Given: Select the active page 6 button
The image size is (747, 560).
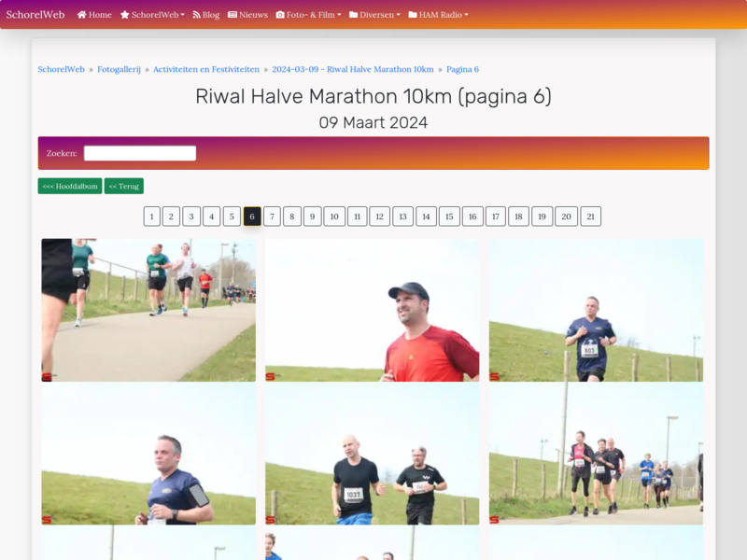Looking at the screenshot, I should click(252, 217).
